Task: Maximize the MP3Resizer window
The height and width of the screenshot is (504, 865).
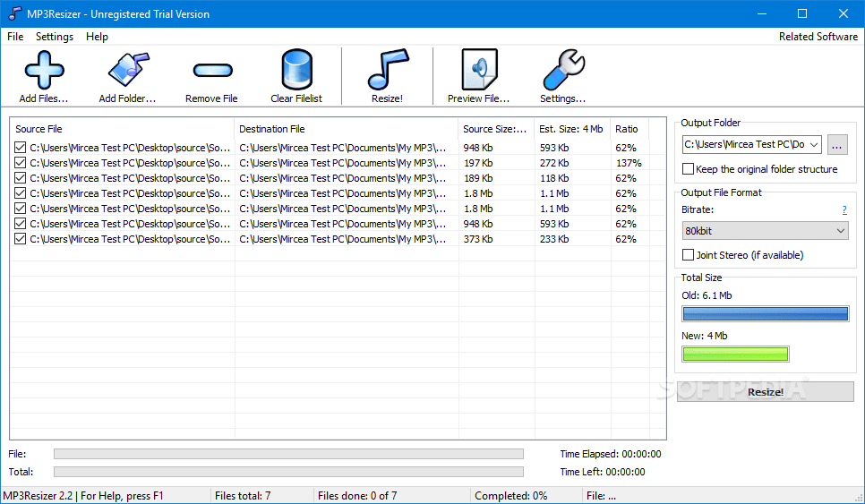Action: (x=802, y=13)
